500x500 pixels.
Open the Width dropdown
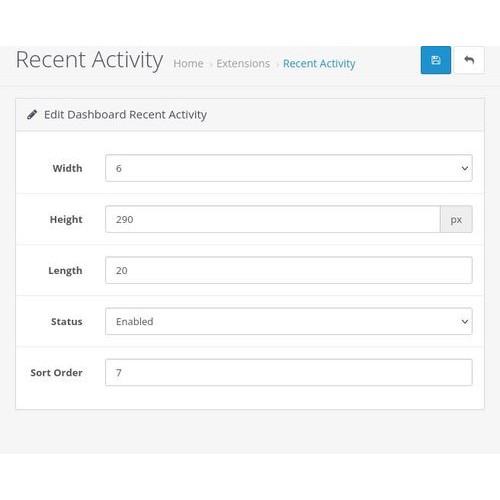pos(289,168)
